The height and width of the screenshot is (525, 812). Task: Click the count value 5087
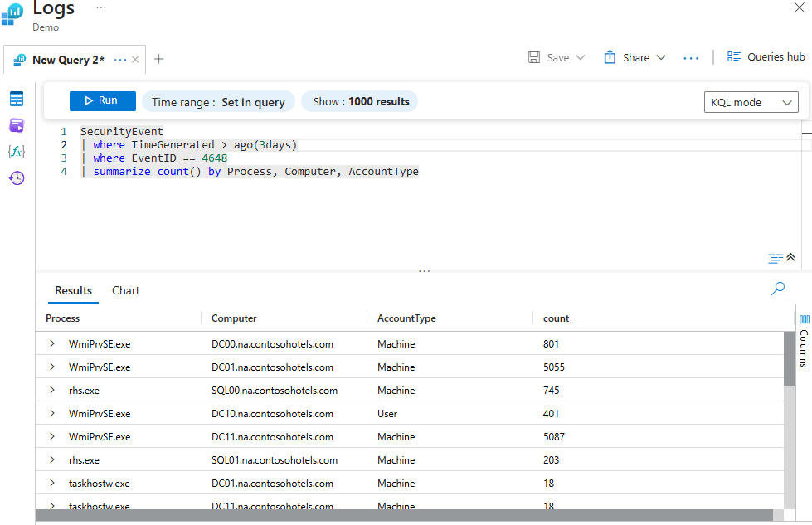tap(553, 437)
